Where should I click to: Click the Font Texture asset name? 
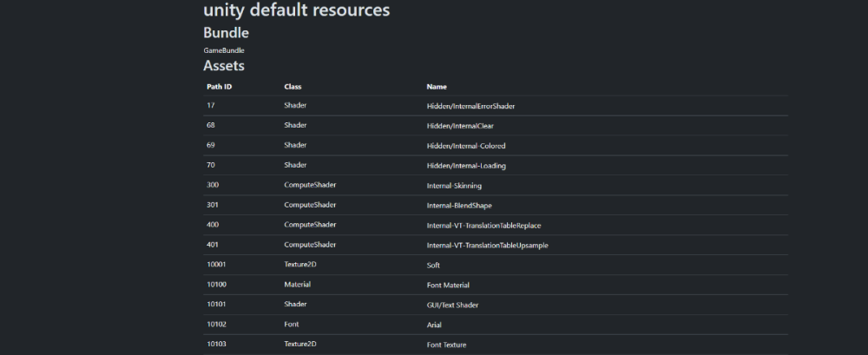(446, 345)
